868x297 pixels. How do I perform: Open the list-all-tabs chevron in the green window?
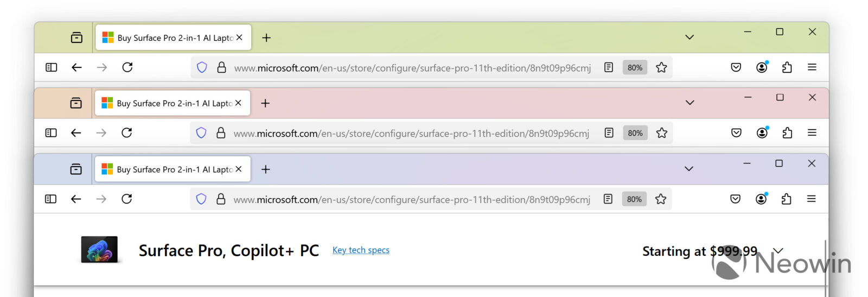tap(689, 37)
